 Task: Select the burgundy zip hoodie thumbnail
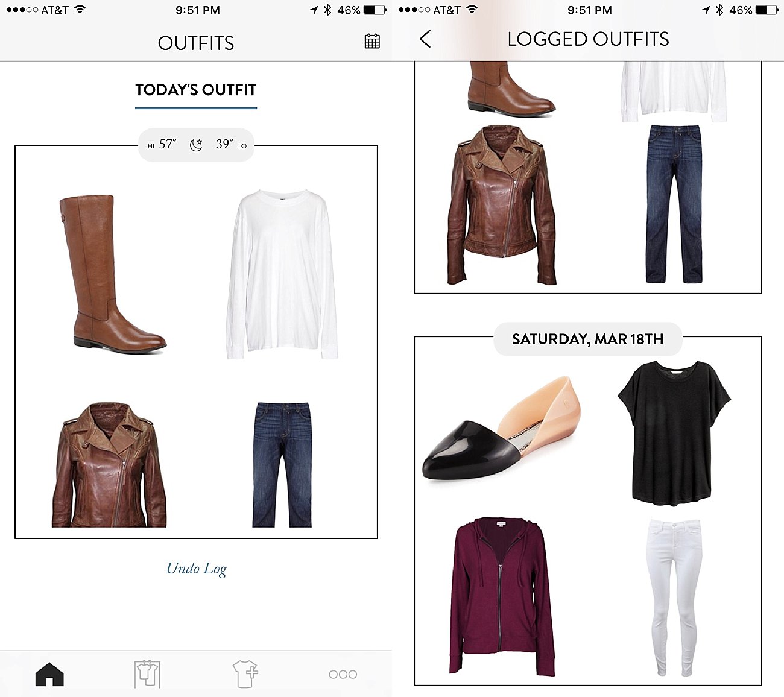point(502,595)
